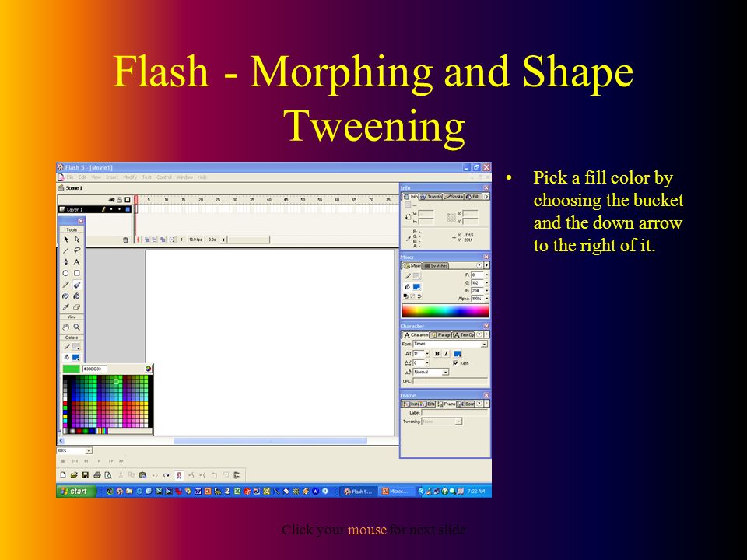747x560 pixels.
Task: Click the Paste toolbar icon
Action: point(143,474)
